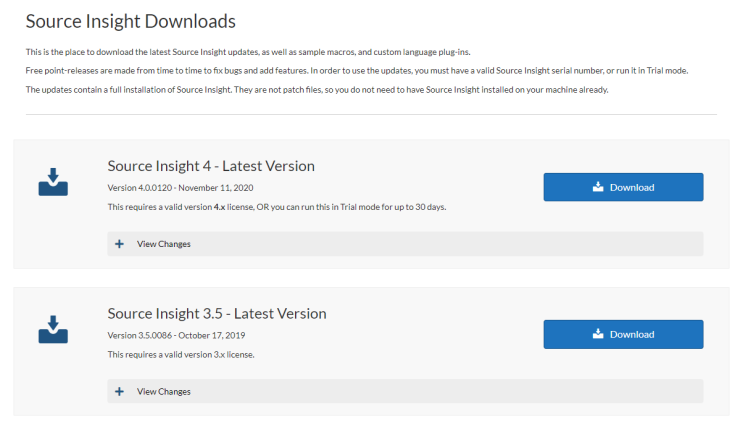Click the Source Insight Downloads page title
Screen dimensions: 743x431
130,21
